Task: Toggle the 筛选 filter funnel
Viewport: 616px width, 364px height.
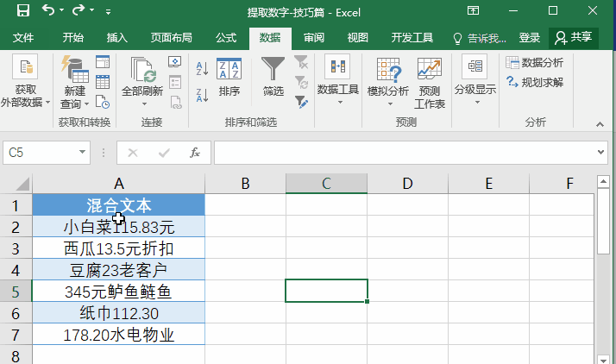Action: point(273,78)
